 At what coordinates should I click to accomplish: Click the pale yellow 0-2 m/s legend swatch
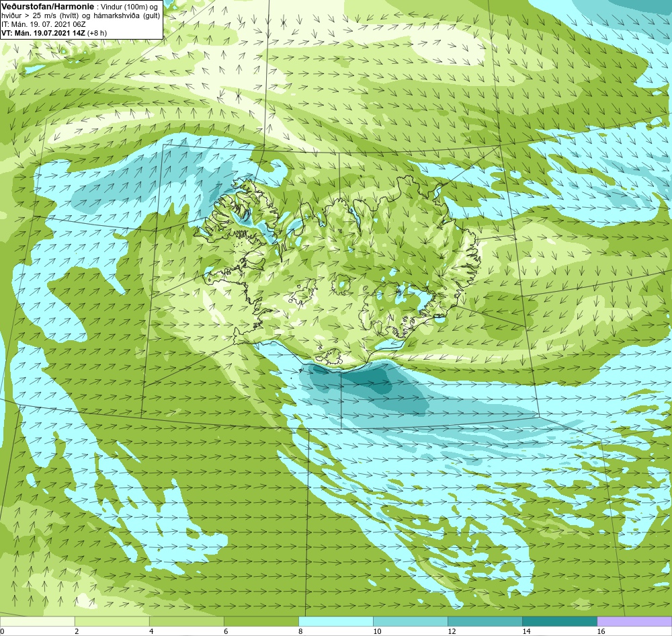pyautogui.click(x=37, y=621)
